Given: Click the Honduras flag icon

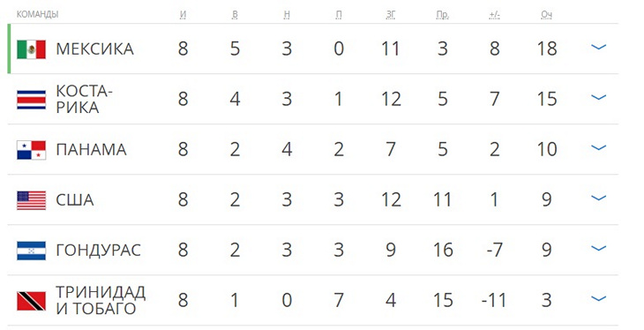Looking at the screenshot, I should pos(31,251).
